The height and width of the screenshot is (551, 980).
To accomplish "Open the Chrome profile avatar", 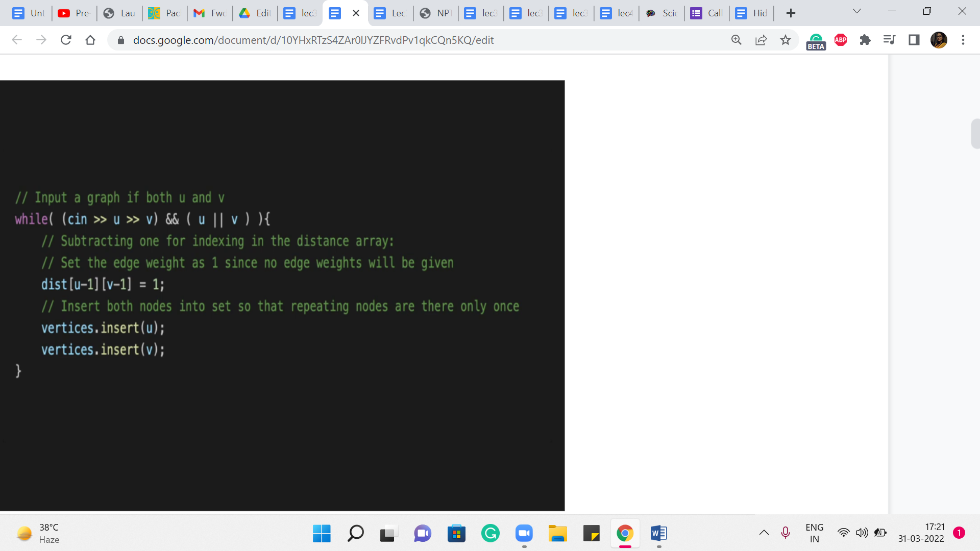I will click(x=939, y=40).
